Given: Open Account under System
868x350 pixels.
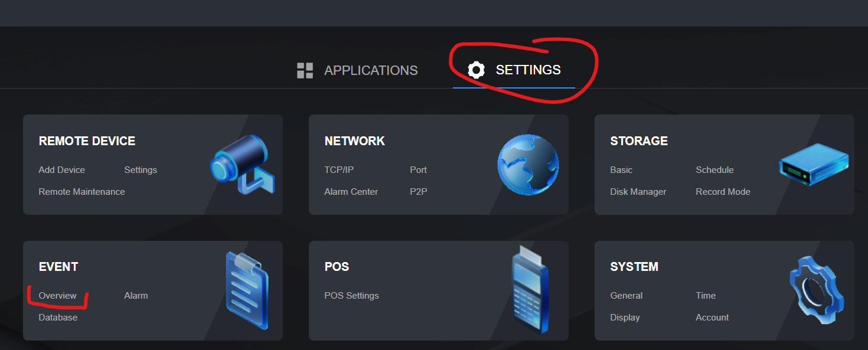Looking at the screenshot, I should point(712,318).
